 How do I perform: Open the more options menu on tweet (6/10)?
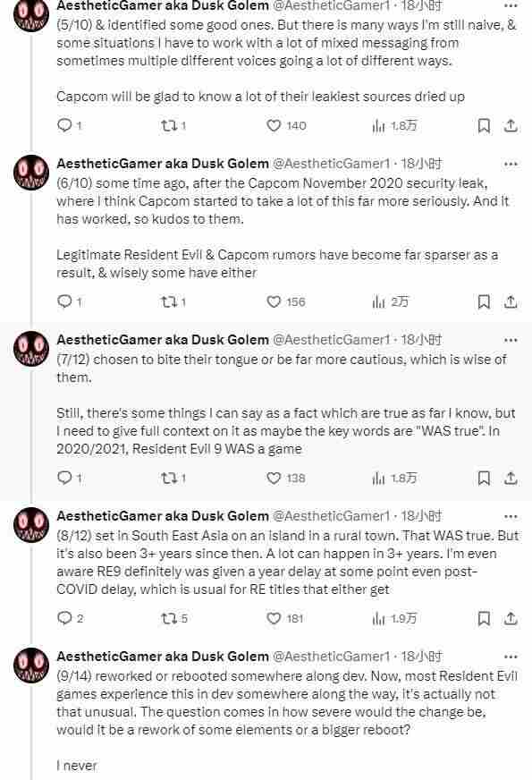[x=511, y=163]
